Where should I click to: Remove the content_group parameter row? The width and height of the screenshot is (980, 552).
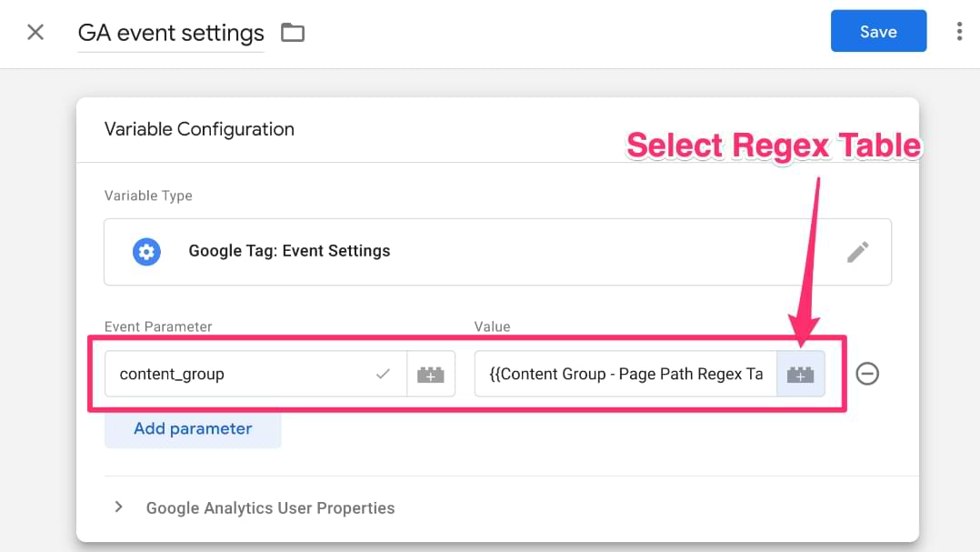(867, 374)
